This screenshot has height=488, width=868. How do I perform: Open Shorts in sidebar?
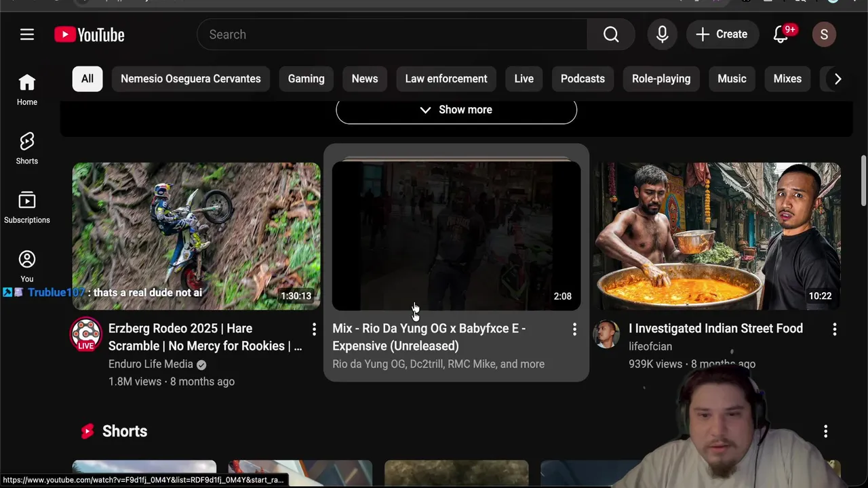tap(27, 149)
